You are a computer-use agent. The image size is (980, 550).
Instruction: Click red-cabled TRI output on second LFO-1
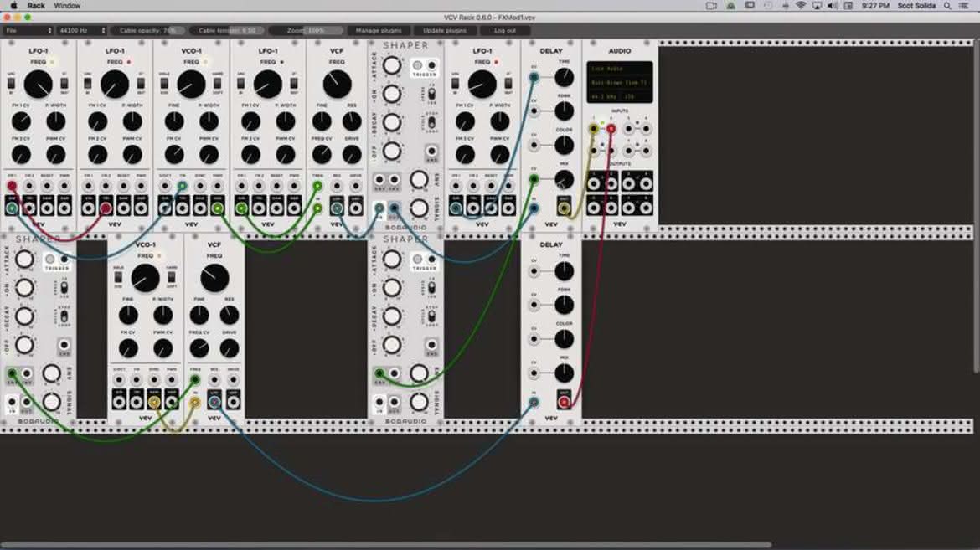coord(106,208)
